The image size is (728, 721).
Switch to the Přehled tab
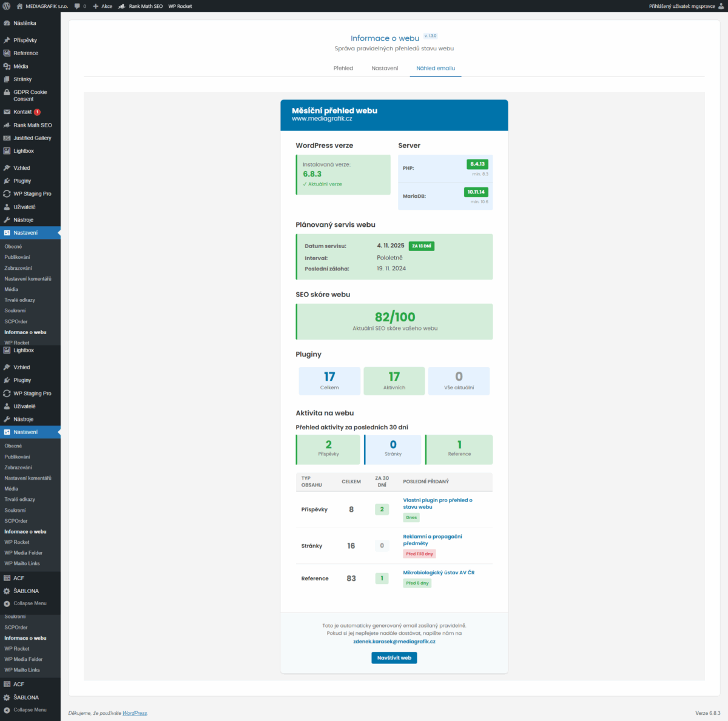[343, 69]
